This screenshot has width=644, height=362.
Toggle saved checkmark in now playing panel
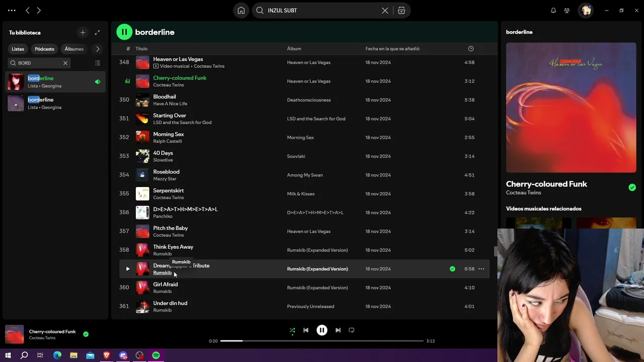click(632, 188)
